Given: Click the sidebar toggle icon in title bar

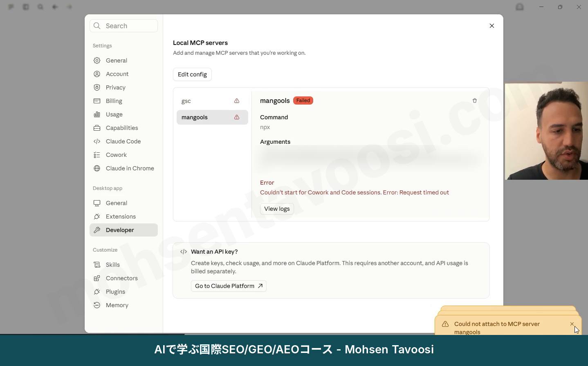Looking at the screenshot, I should (x=25, y=7).
